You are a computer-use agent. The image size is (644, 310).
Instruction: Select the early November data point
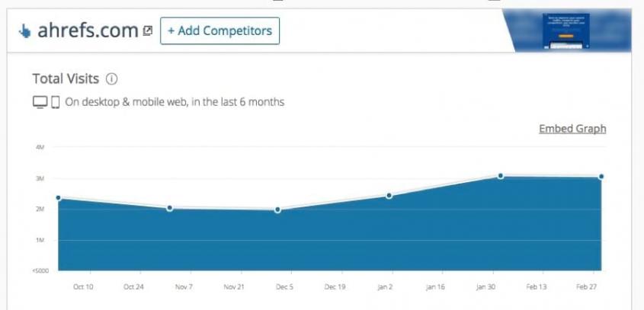[169, 208]
